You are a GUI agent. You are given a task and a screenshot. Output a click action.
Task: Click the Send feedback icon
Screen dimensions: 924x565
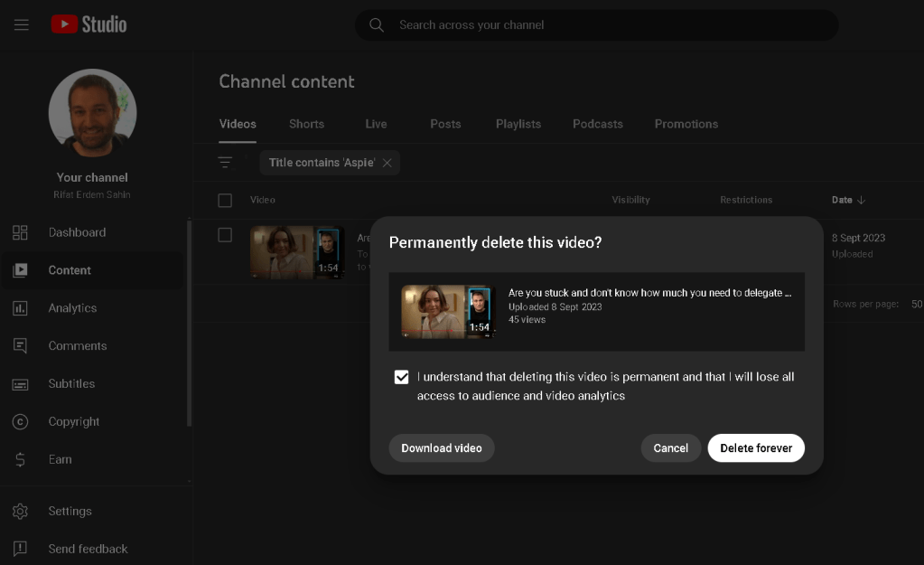click(20, 549)
